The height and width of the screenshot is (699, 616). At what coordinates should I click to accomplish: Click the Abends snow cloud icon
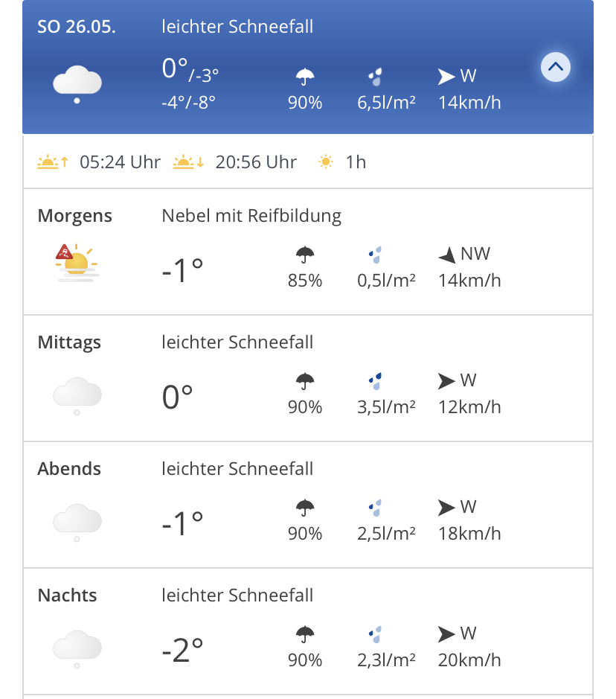(x=77, y=521)
